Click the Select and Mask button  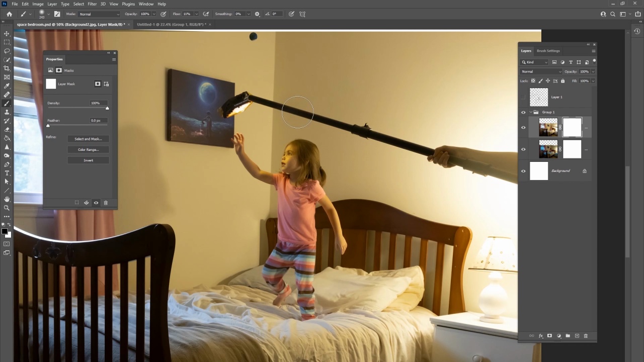point(88,139)
